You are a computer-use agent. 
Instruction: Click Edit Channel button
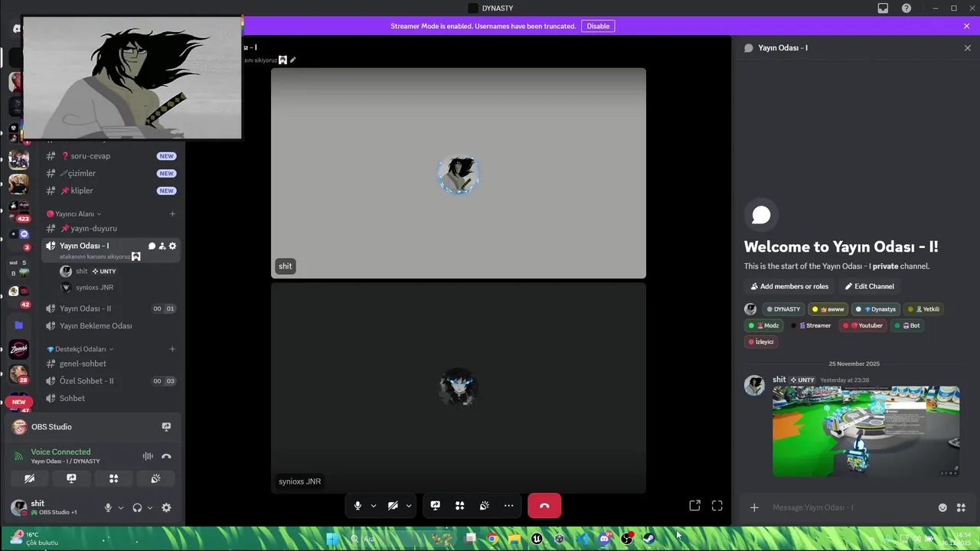pos(869,286)
